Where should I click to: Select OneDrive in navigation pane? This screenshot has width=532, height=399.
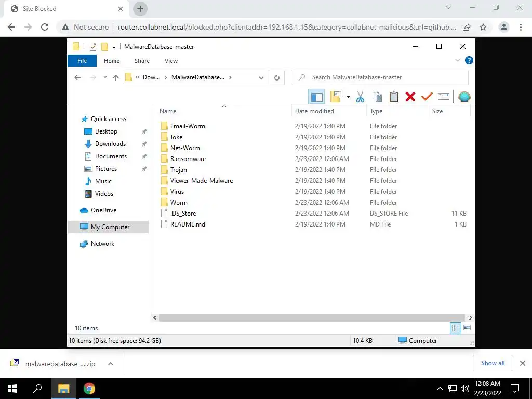pos(103,210)
